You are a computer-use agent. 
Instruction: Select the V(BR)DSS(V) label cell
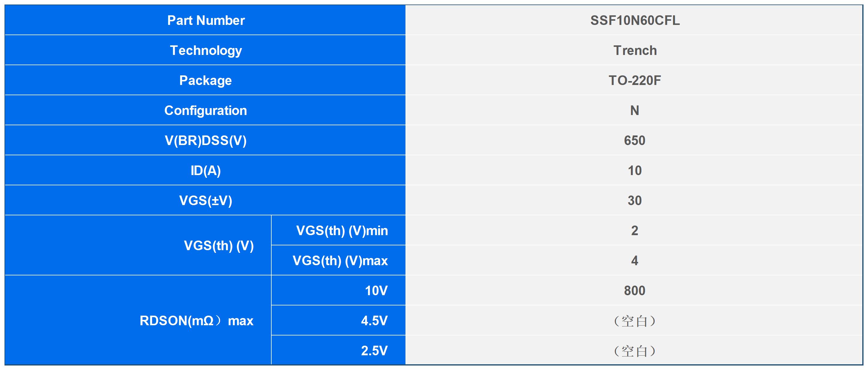pyautogui.click(x=206, y=140)
